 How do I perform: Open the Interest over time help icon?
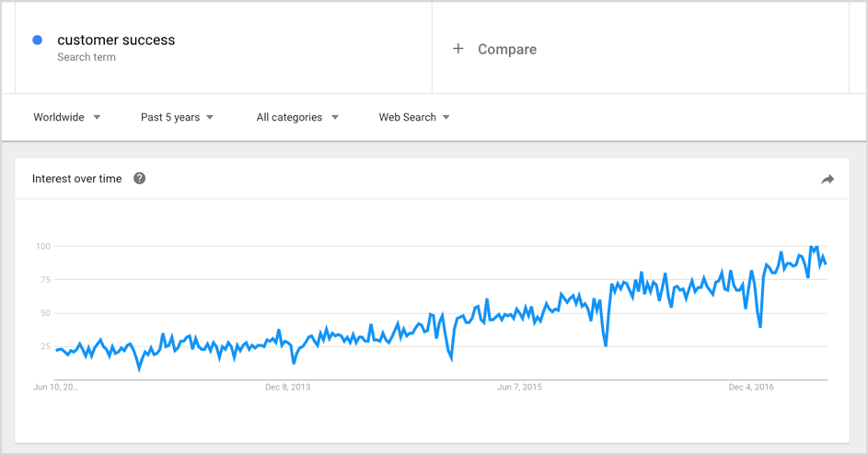click(140, 179)
